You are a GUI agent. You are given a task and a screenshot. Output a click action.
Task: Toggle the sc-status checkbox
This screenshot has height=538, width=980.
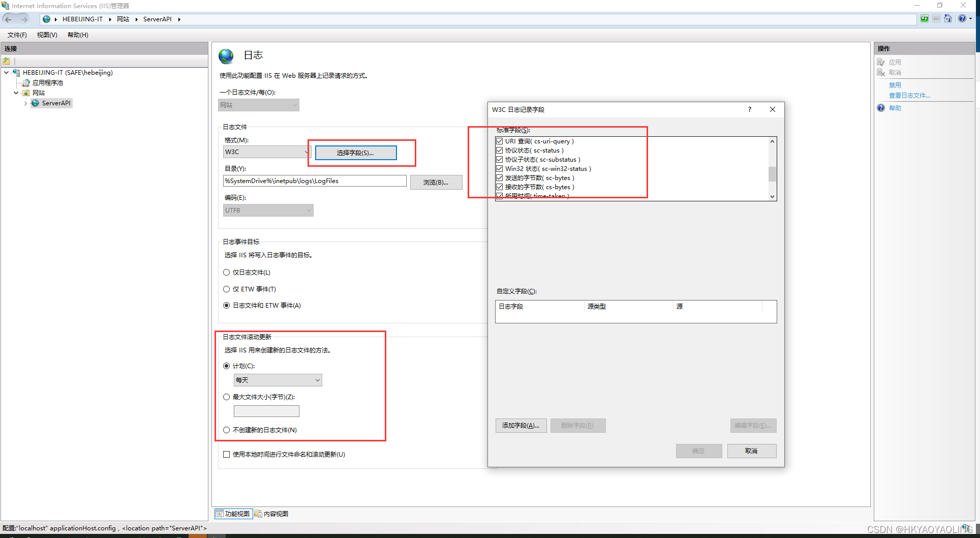(500, 151)
